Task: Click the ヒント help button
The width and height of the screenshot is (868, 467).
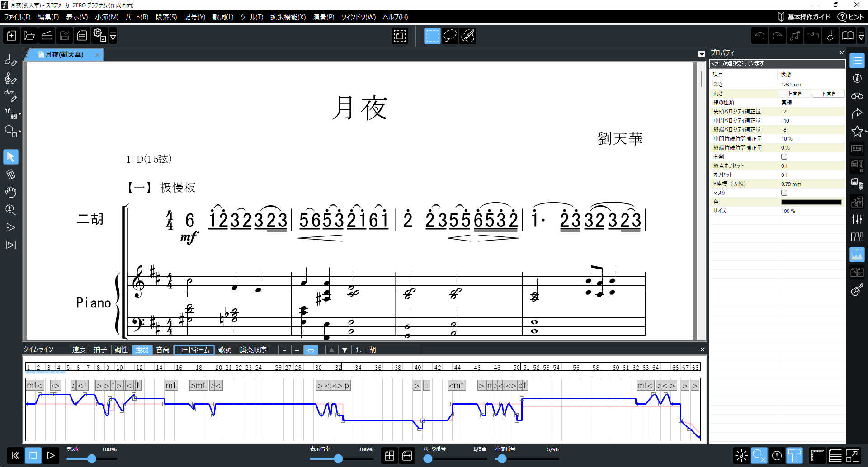Action: (x=851, y=17)
